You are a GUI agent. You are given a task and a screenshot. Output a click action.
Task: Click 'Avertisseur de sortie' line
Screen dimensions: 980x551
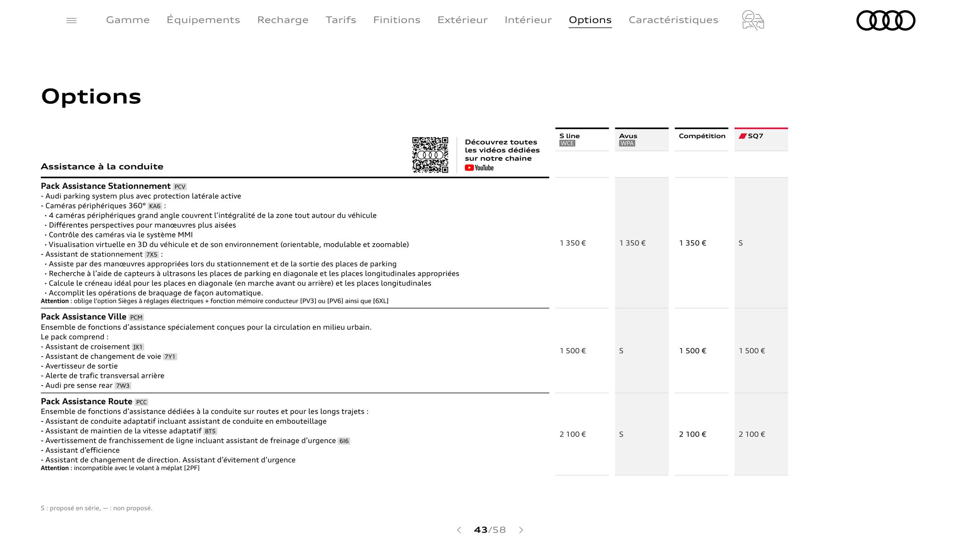tap(79, 366)
